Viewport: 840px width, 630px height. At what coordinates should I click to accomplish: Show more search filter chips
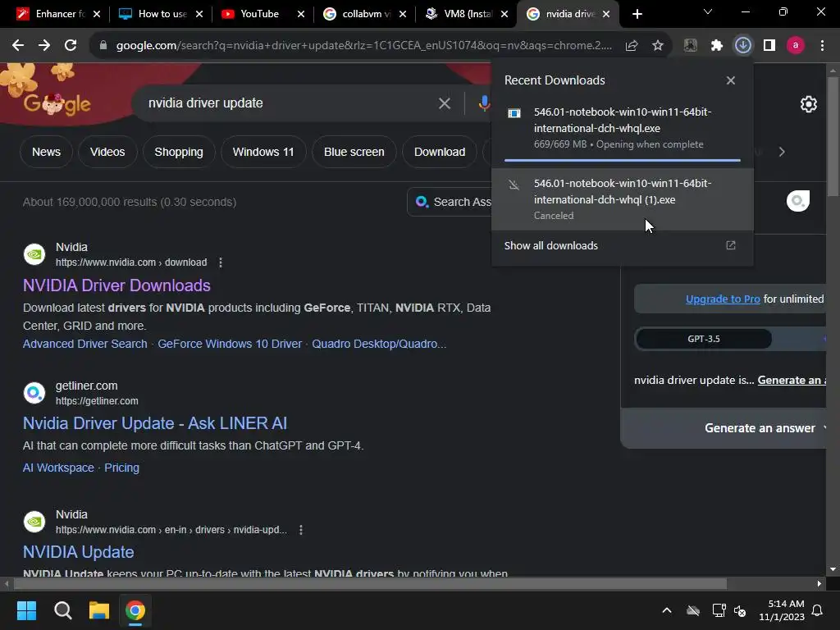tap(782, 152)
